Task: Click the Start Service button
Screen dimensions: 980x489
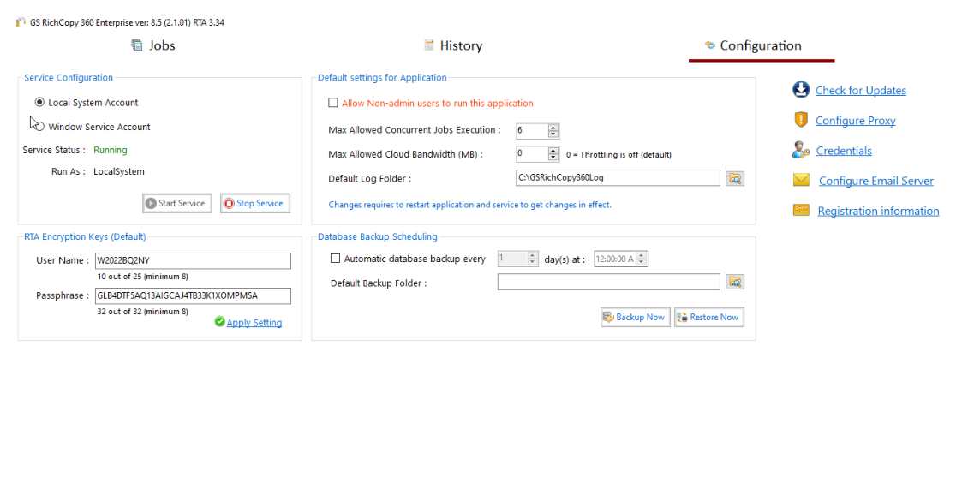Action: tap(177, 203)
